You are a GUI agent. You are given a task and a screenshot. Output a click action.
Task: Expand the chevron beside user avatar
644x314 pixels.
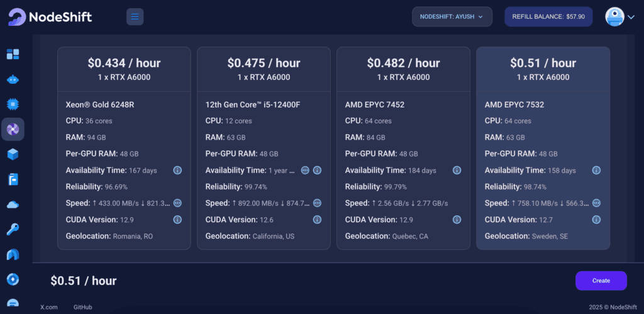coord(631,17)
